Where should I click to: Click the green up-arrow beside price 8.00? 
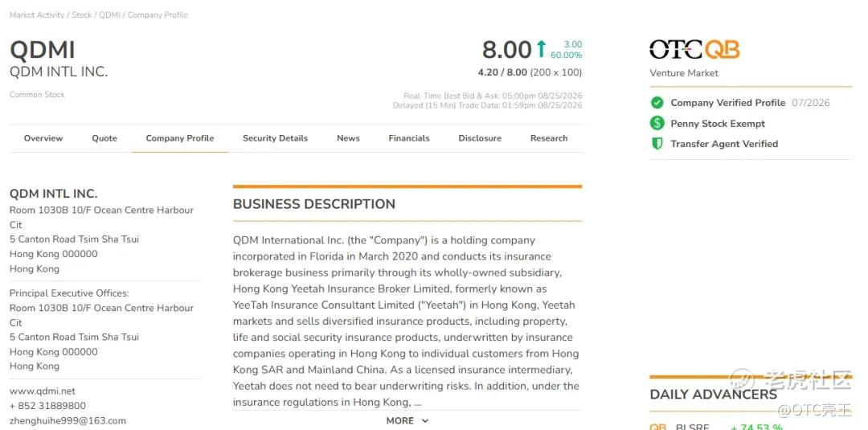[x=541, y=49]
